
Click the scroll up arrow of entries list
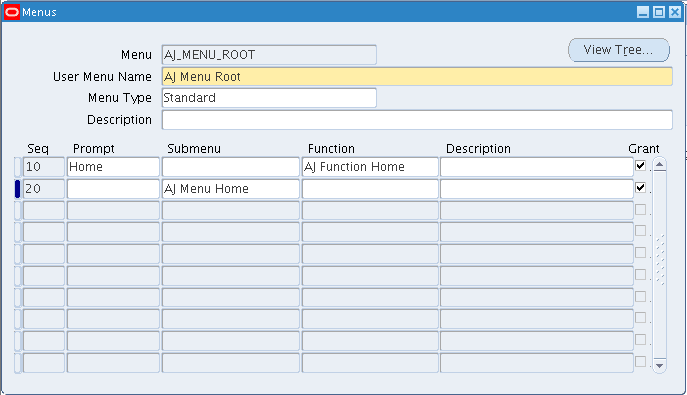pyautogui.click(x=659, y=165)
